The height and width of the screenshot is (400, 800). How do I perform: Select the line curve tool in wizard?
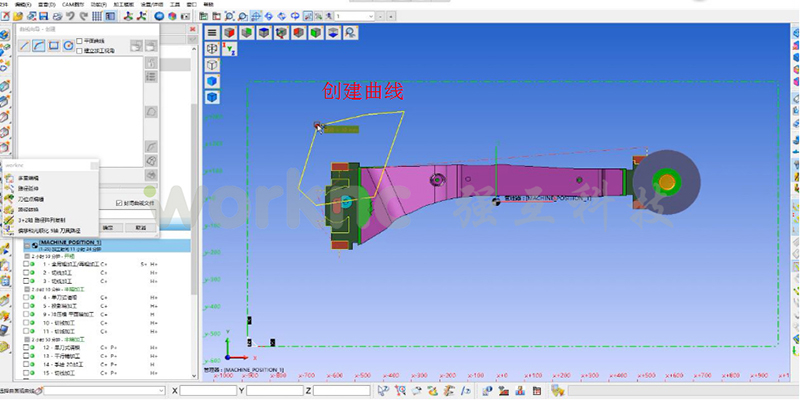tap(25, 46)
